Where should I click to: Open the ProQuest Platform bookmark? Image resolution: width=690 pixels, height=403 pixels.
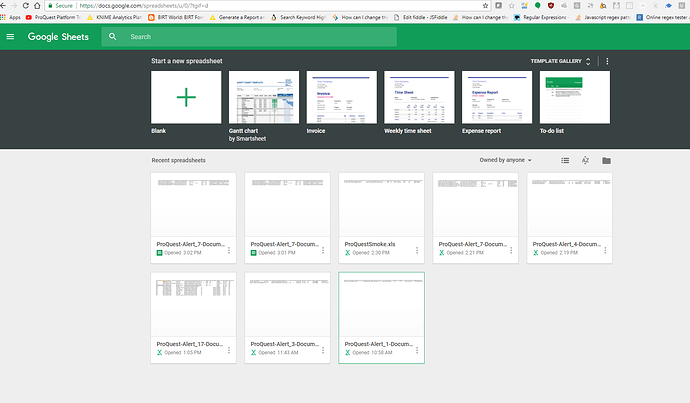pyautogui.click(x=53, y=18)
